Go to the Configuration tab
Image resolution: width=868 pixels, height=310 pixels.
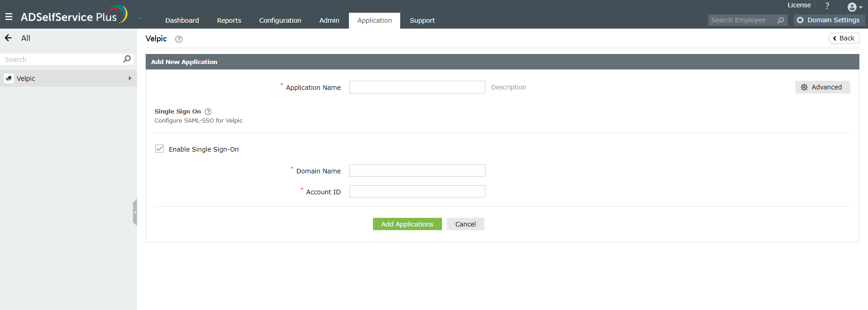(x=280, y=20)
